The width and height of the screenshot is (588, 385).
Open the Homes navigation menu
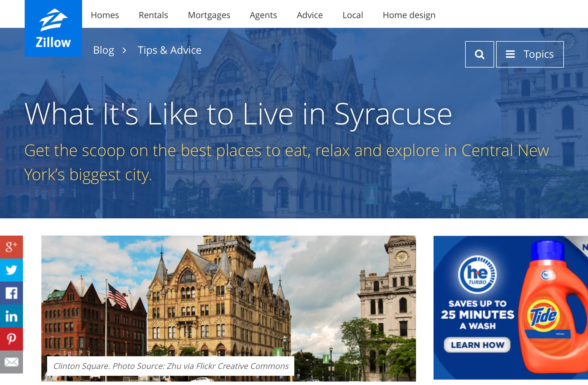(105, 15)
